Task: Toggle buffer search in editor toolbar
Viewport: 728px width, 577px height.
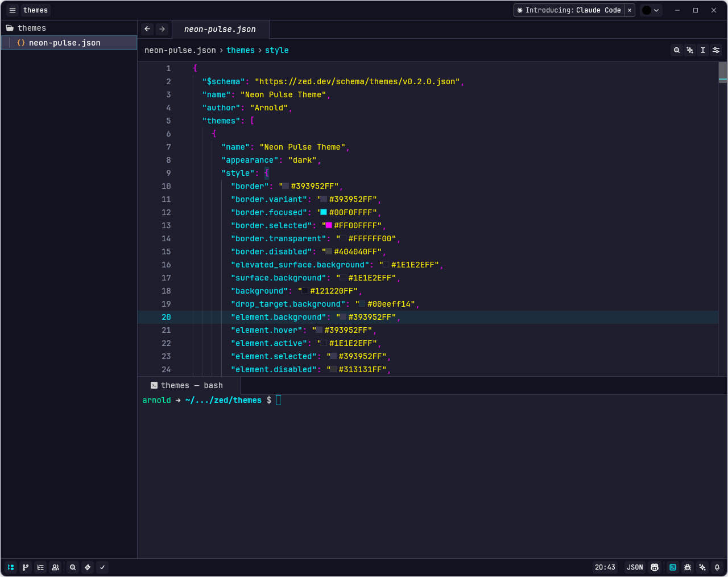Action: [x=677, y=50]
